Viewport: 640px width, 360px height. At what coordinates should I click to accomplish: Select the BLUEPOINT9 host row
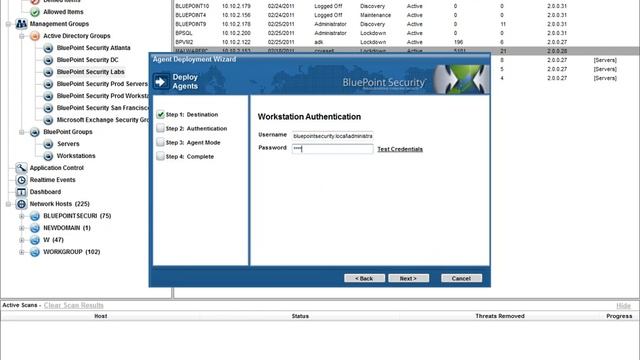pyautogui.click(x=406, y=24)
